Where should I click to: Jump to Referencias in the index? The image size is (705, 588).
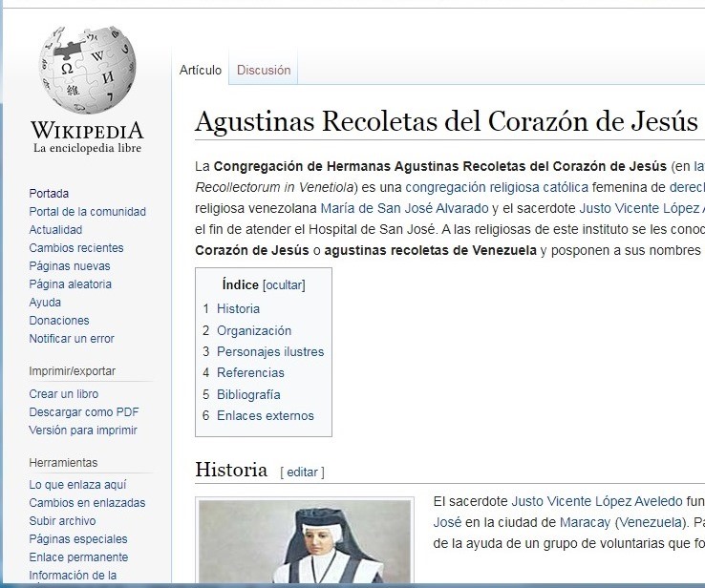[250, 372]
